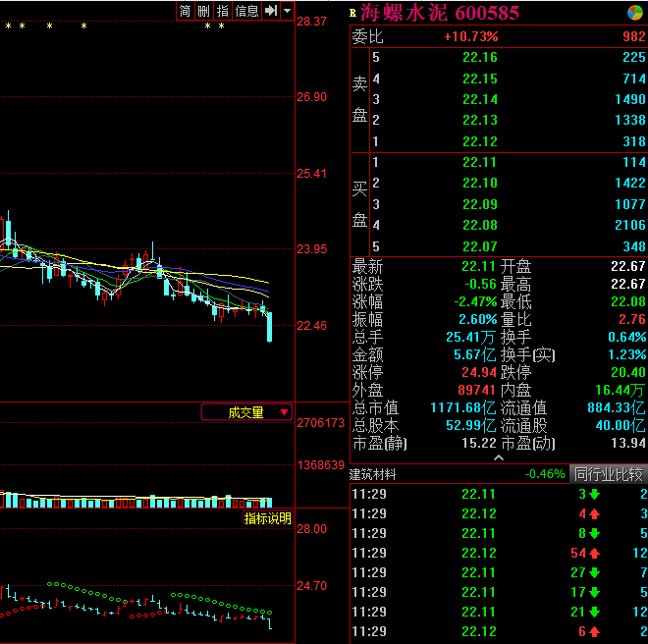Click the 市盈(静) value 15.22
The width and height of the screenshot is (648, 644).
click(479, 443)
